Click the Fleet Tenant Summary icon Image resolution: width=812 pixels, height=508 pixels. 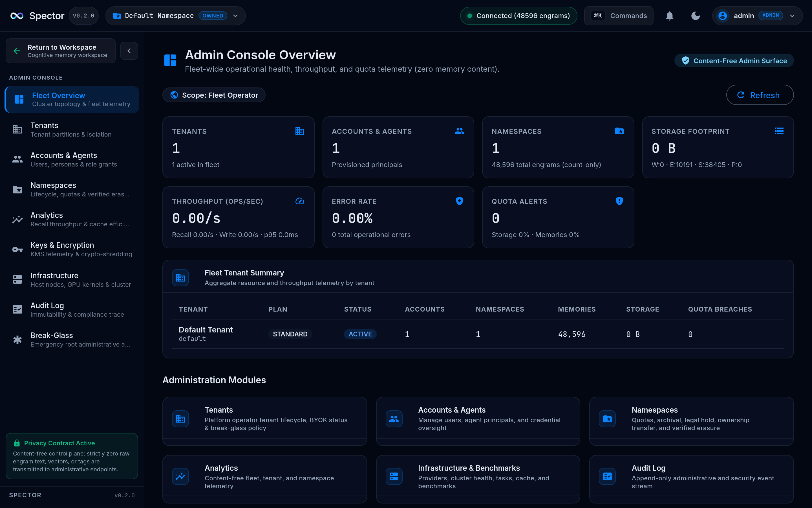pos(180,278)
